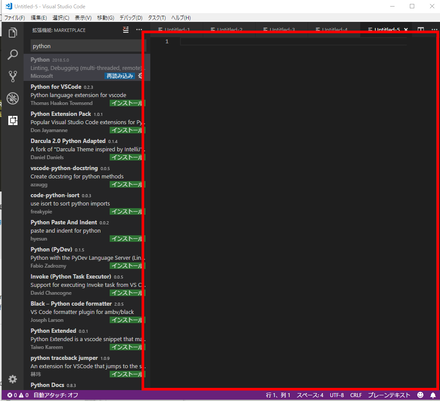Open Python (PyDev) extension details
The width and height of the screenshot is (440, 401).
pyautogui.click(x=87, y=257)
